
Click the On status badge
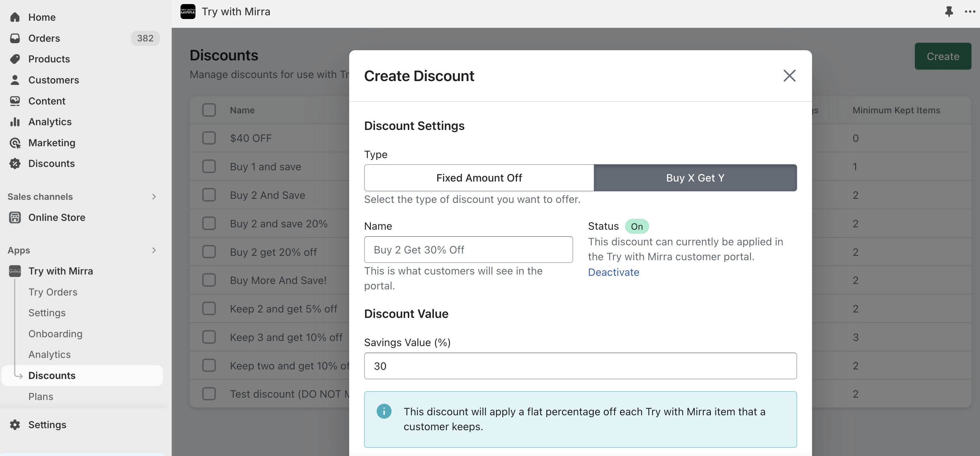[637, 226]
